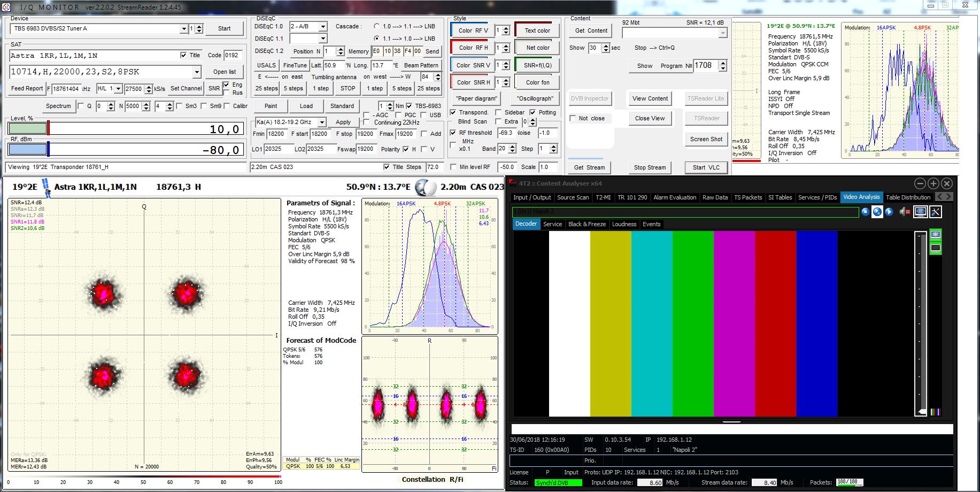Select cascade option 1.0 → 1.1 → LNB
The image size is (980, 492).
377,26
